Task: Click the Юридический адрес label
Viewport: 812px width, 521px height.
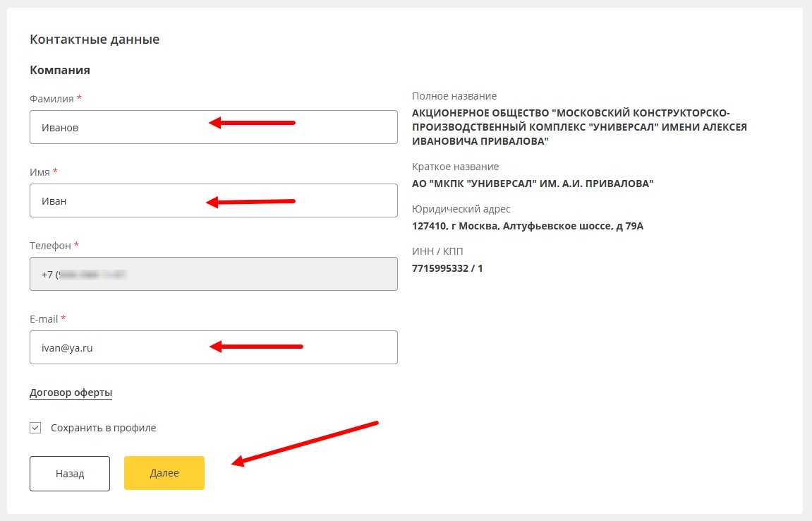Action: pos(461,209)
